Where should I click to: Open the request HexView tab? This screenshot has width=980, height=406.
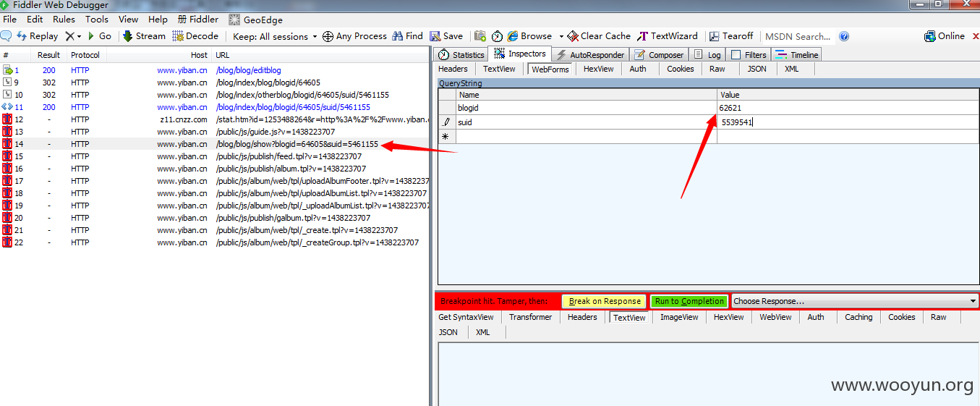point(598,69)
